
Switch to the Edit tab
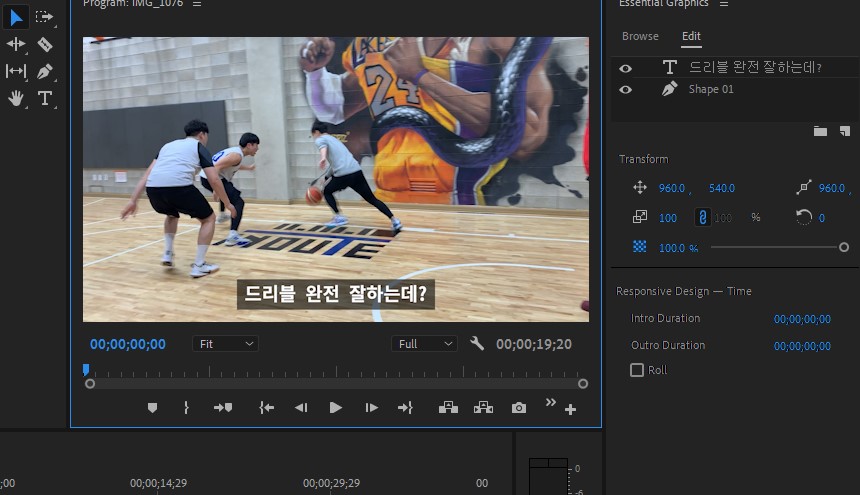pos(691,36)
